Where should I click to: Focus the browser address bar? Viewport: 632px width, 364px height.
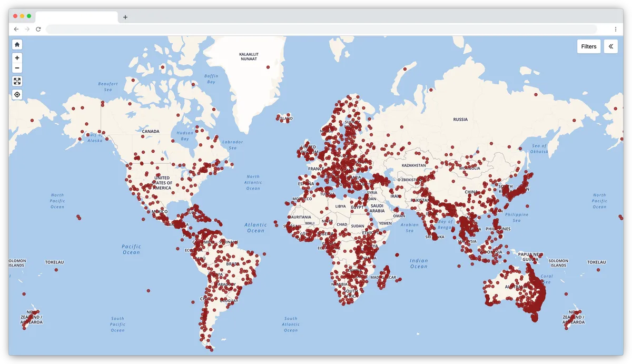(321, 29)
